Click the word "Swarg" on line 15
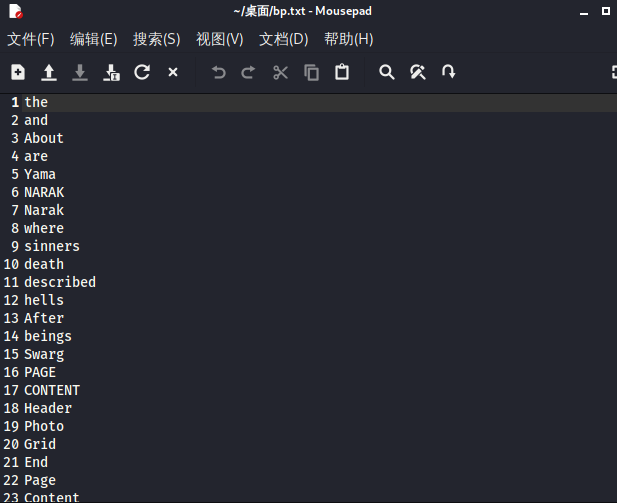The width and height of the screenshot is (617, 503). pyautogui.click(x=44, y=355)
